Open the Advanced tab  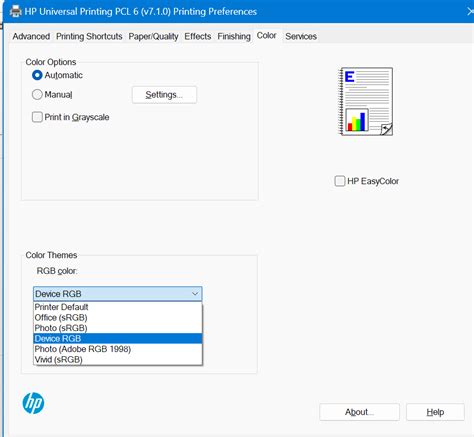pos(31,36)
